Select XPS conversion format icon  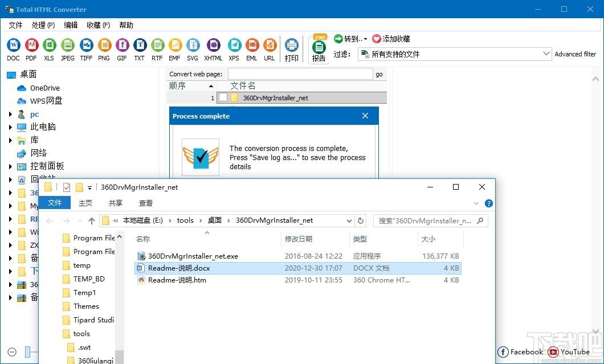coord(234,46)
